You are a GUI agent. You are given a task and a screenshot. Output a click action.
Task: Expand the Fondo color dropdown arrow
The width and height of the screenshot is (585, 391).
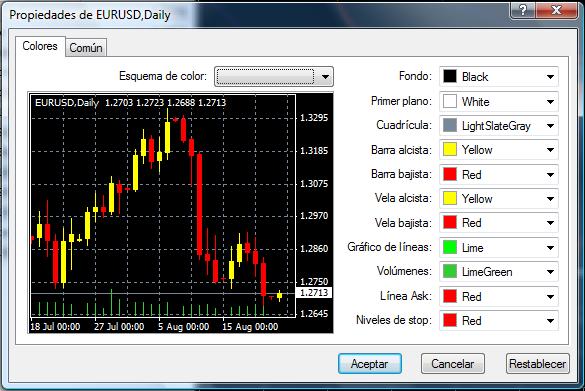pos(550,77)
